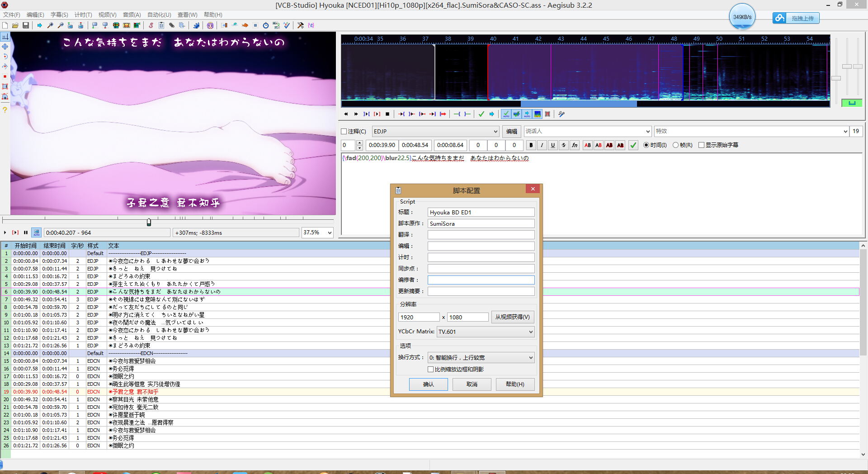Open the 视频(V) menu
Image resolution: width=868 pixels, height=474 pixels.
click(107, 15)
